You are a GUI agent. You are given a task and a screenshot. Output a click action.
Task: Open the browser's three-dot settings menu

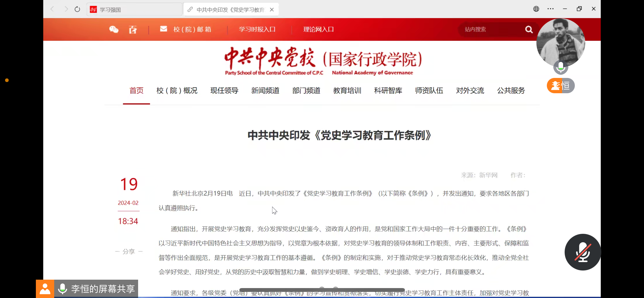point(550,9)
